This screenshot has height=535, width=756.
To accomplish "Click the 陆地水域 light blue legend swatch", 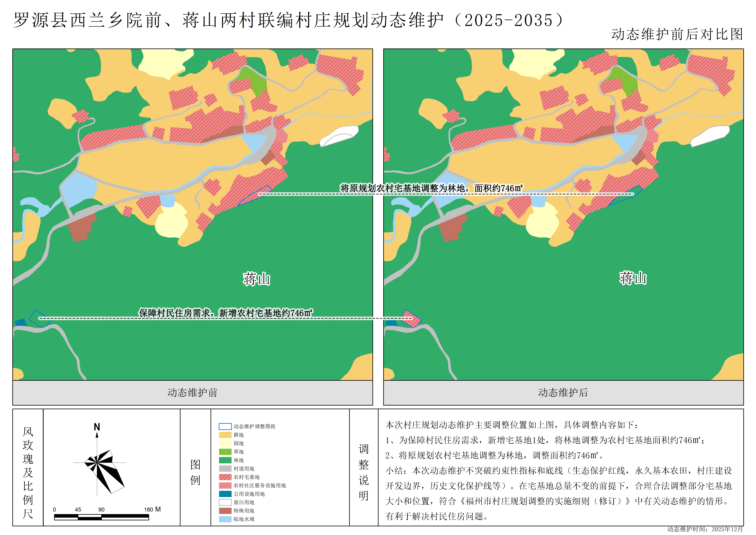I will point(225,519).
